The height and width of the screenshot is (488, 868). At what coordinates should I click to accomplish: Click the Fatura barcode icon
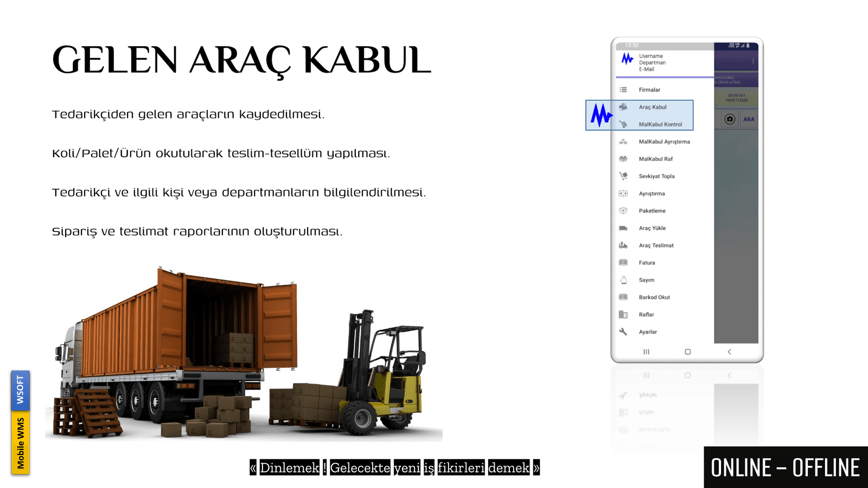click(623, 263)
